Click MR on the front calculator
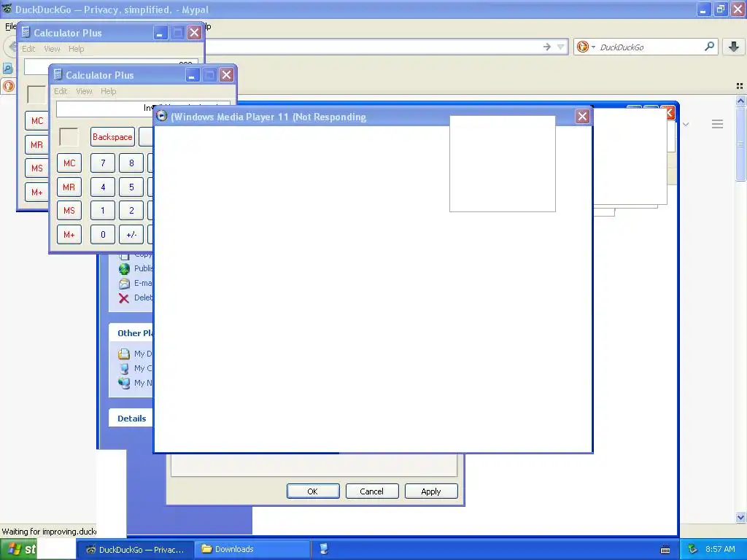Image resolution: width=747 pixels, height=560 pixels. [x=69, y=187]
